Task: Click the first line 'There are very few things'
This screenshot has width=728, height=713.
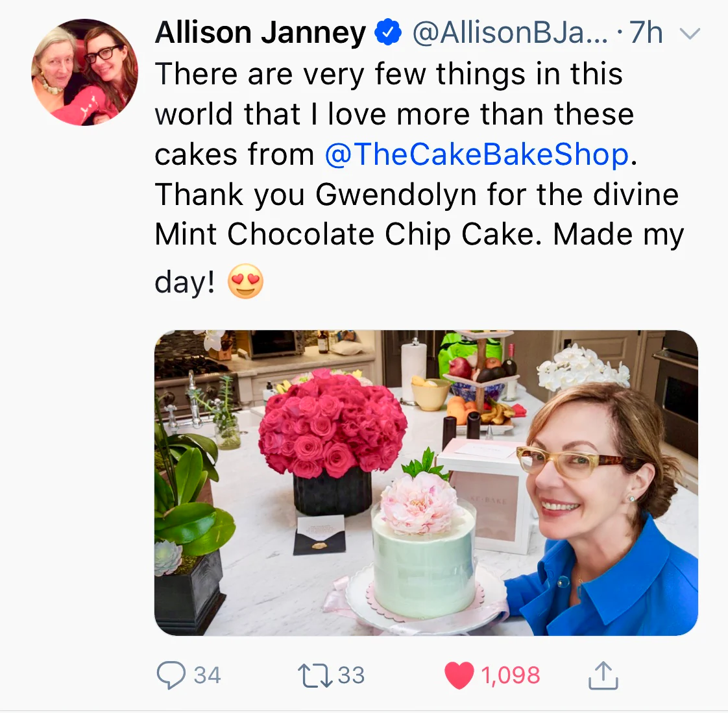Action: (389, 74)
